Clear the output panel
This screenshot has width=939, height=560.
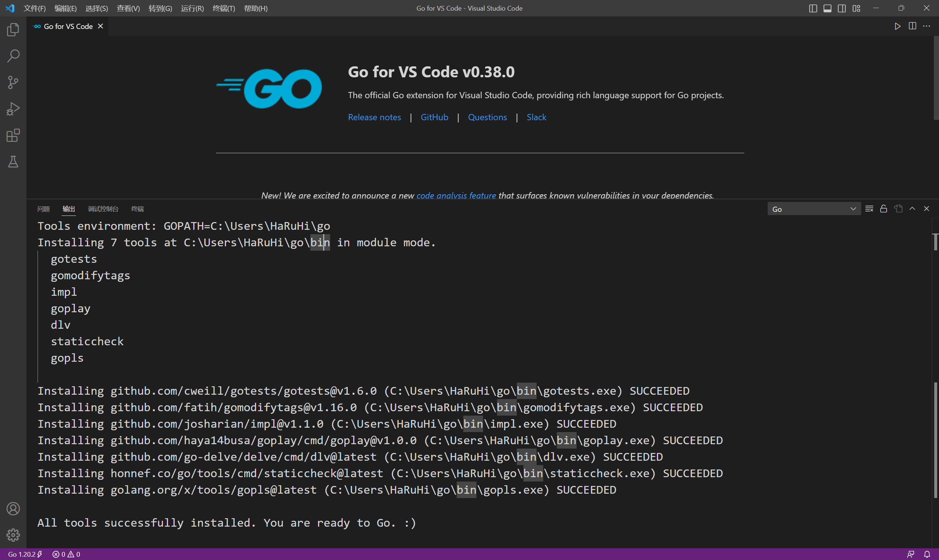coord(869,209)
